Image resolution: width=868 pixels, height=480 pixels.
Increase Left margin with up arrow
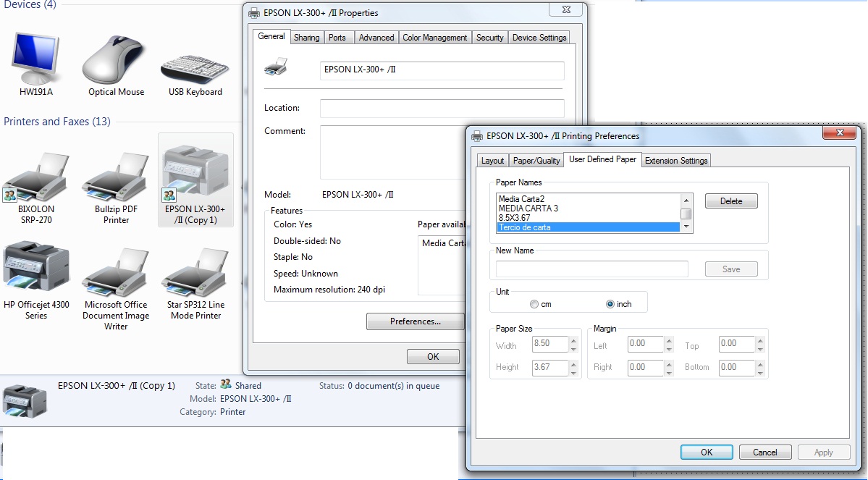click(x=669, y=340)
